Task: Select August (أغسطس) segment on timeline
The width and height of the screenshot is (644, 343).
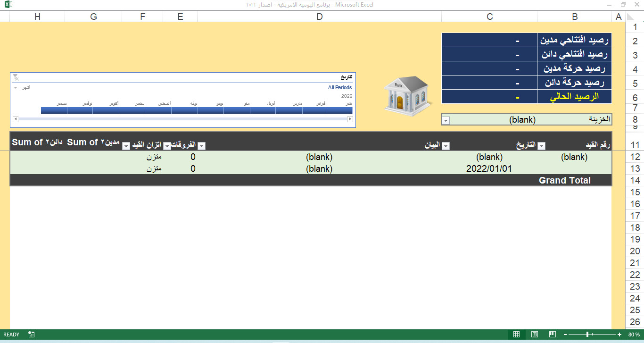Action: pyautogui.click(x=158, y=110)
